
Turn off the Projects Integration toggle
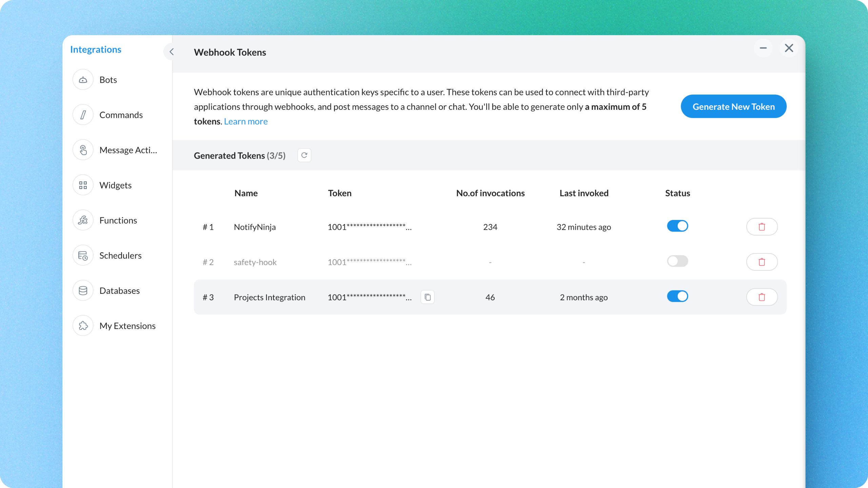pyautogui.click(x=677, y=297)
